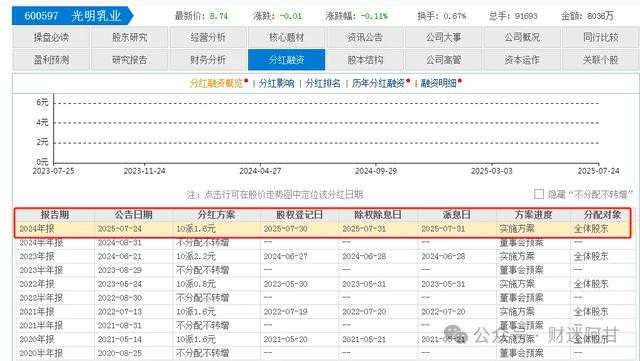Switch to 关联个股 tab
Screen dimensions: 640x361
(x=601, y=60)
